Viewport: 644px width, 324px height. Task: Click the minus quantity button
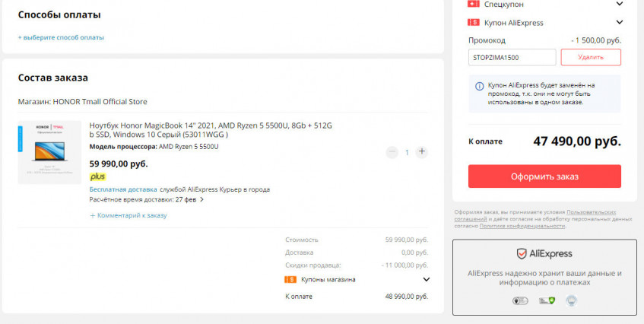coord(392,152)
